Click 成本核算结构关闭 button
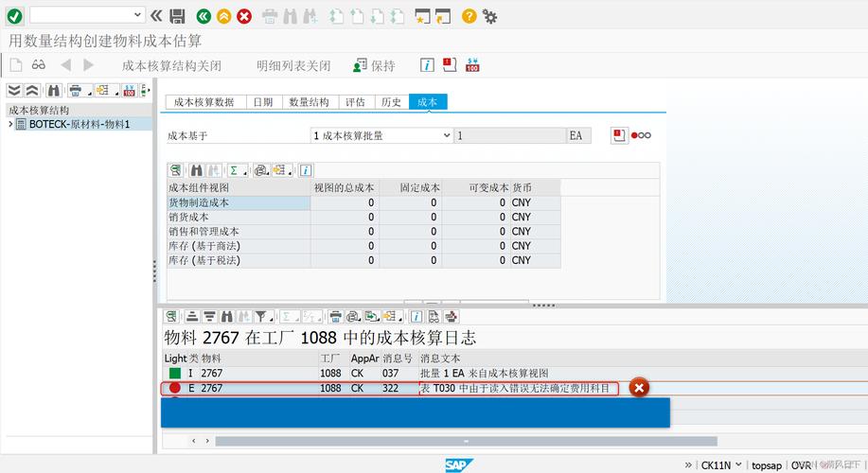 (x=171, y=66)
